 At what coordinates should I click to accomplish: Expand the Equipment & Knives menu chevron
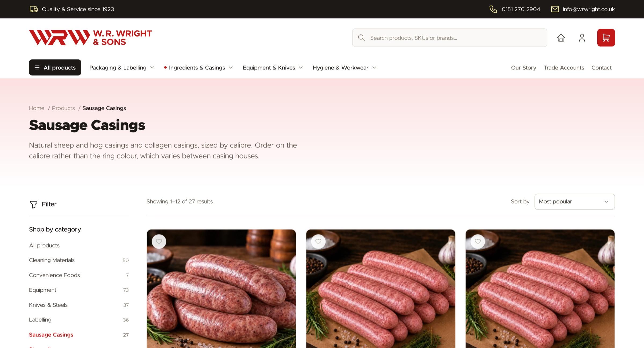click(301, 68)
